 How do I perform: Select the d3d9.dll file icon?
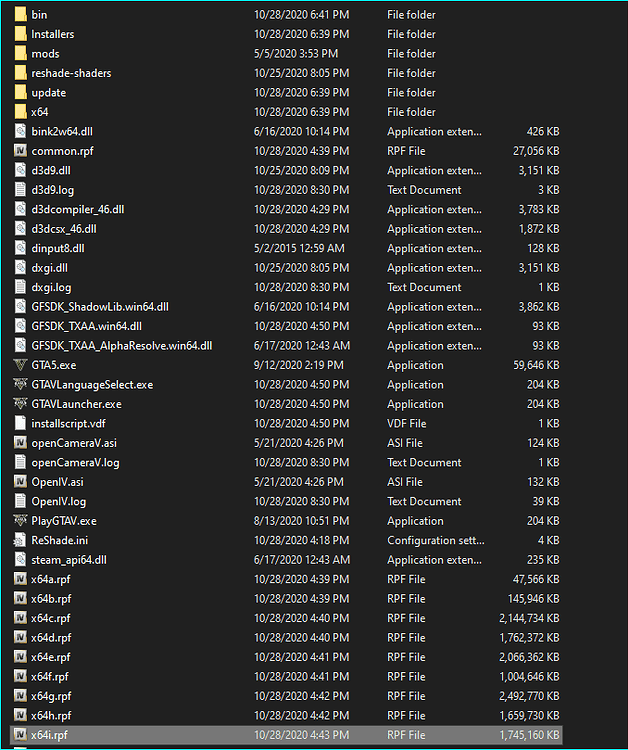[x=20, y=170]
